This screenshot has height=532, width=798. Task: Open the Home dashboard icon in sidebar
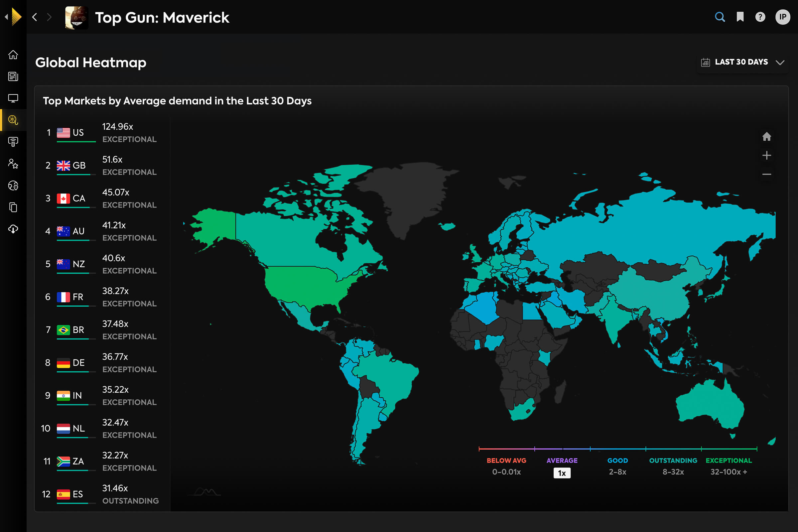point(14,54)
